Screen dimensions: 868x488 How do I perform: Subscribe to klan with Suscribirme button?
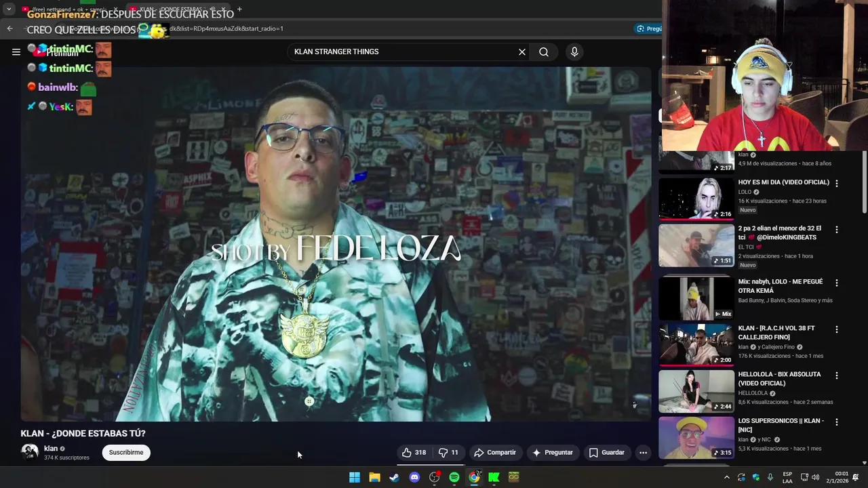[x=126, y=453]
